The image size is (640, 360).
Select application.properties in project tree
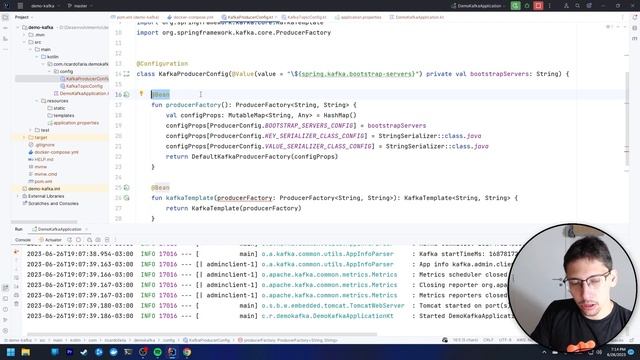click(73, 123)
